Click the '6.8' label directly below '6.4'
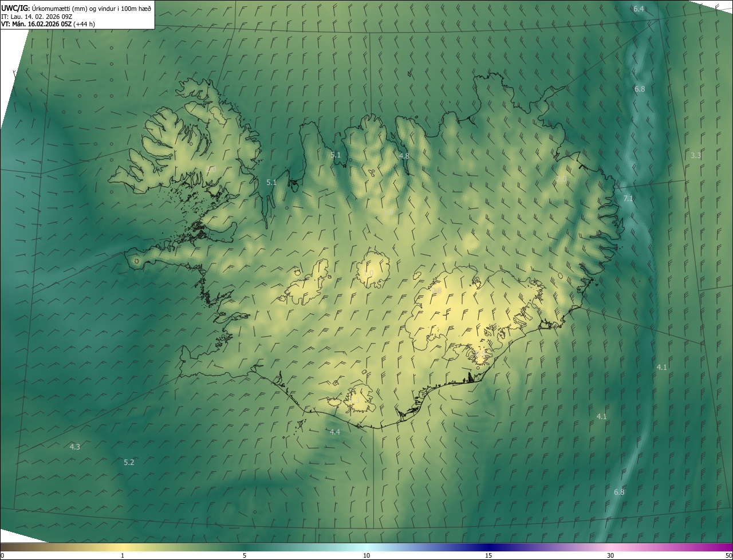 pos(640,89)
